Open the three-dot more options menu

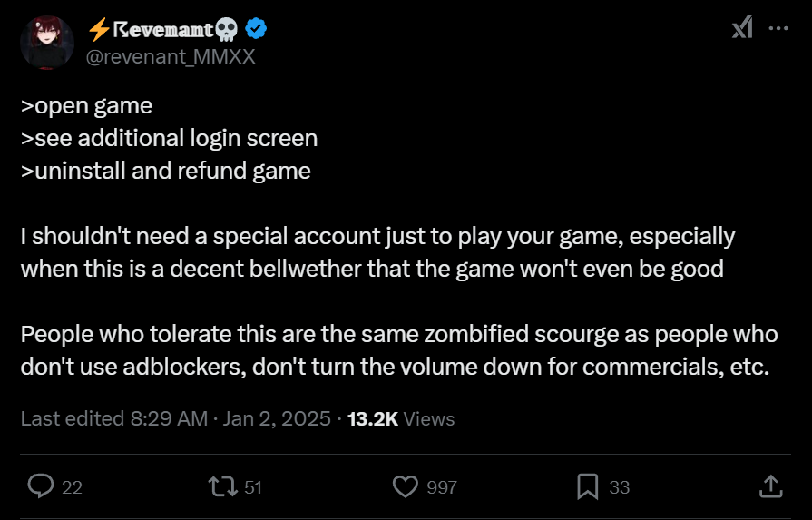point(778,28)
